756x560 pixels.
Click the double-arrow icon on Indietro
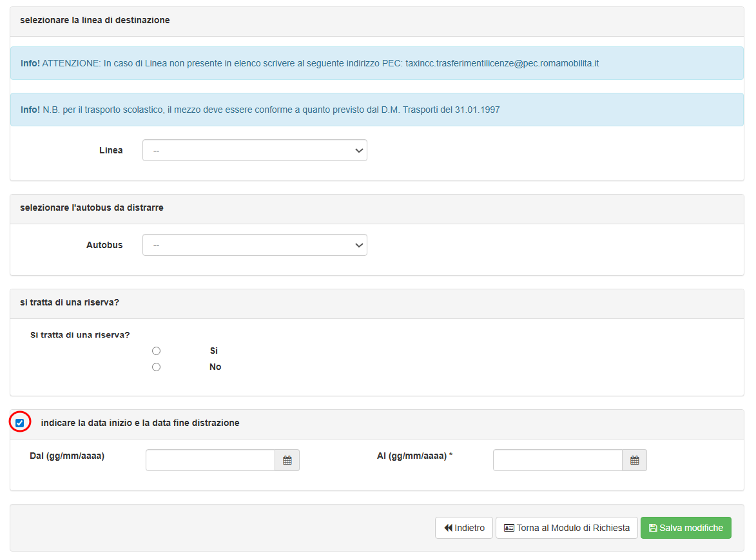[x=448, y=528]
